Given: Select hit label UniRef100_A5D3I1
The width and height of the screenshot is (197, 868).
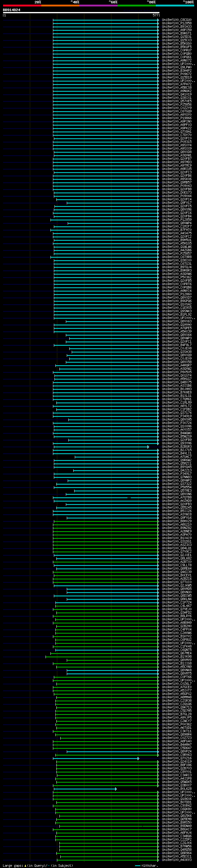Looking at the screenshot, I should [176, 857].
